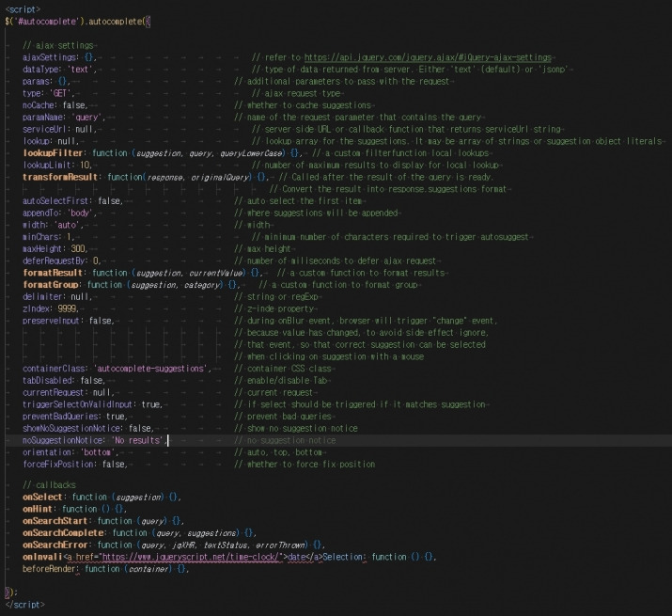Click the 'Convert the result into response.suggestions format' comment
672x616 pixels.
click(x=388, y=189)
